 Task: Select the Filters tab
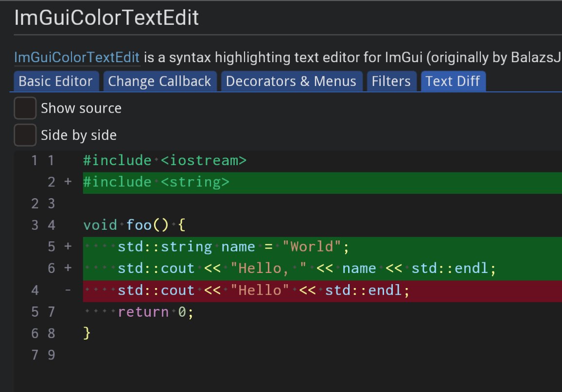(391, 81)
